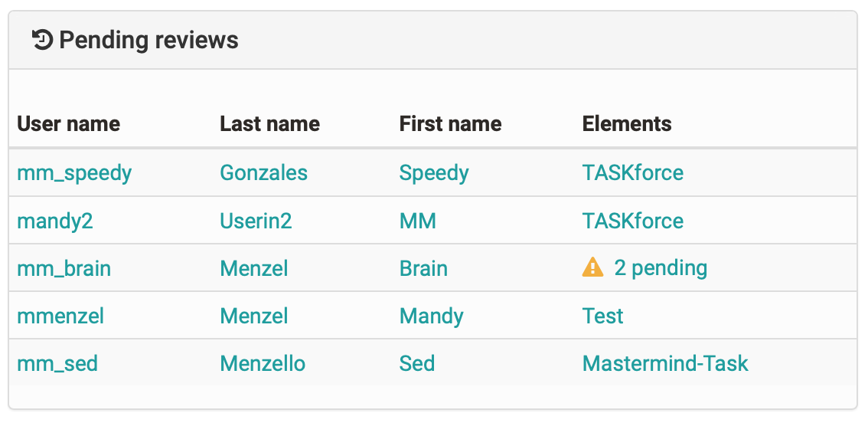Open the Test element link

coord(603,316)
